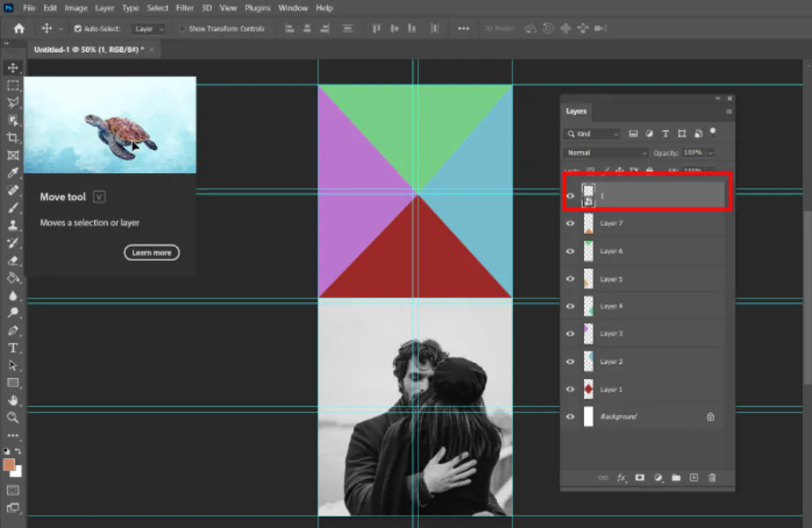This screenshot has height=528, width=812.
Task: Open the Normal blend mode dropdown
Action: click(606, 153)
